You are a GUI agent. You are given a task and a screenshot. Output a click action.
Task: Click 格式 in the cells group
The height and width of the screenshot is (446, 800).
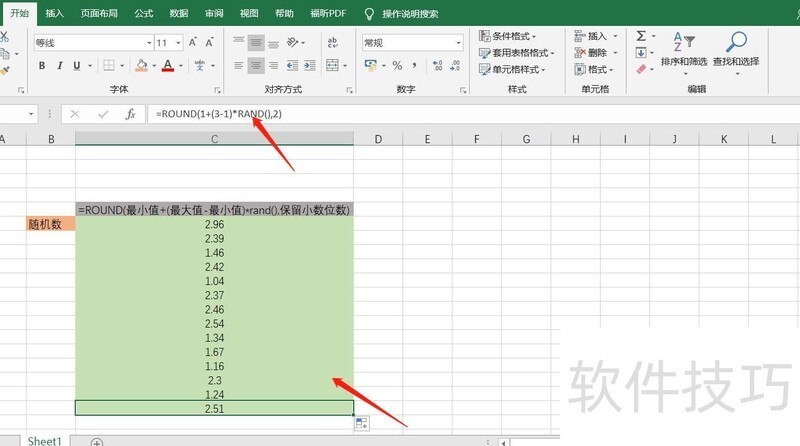594,69
